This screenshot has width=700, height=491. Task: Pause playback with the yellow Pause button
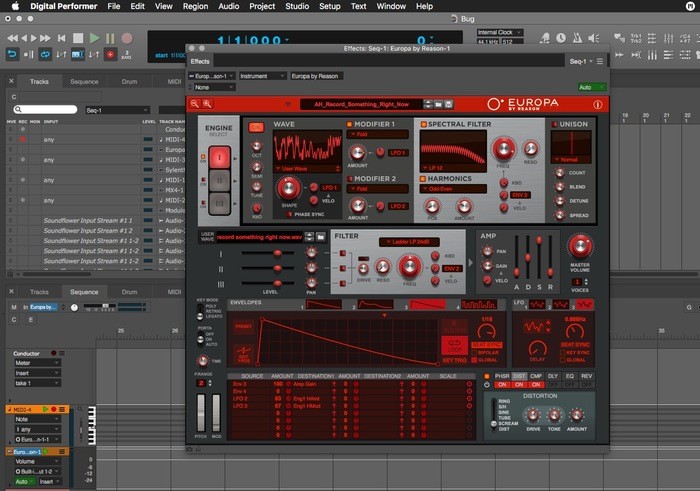click(110, 38)
